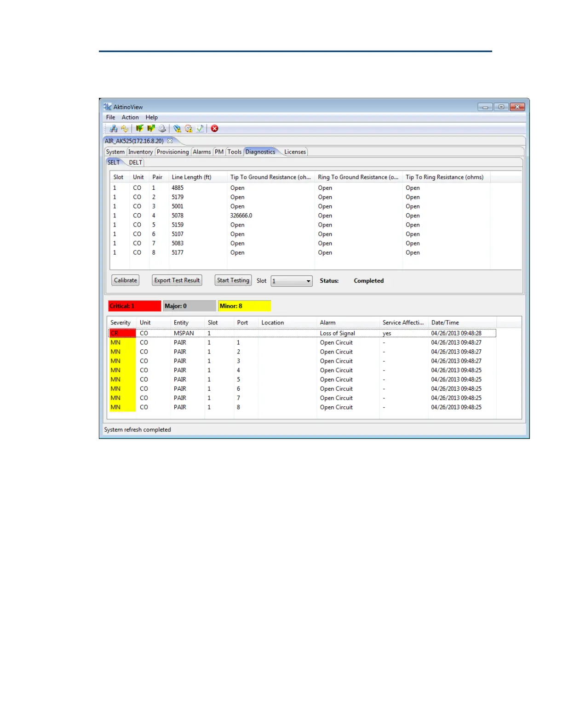
Task: Select line length value 5078
Action: (178, 216)
